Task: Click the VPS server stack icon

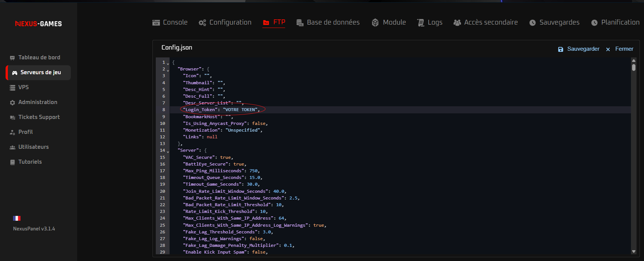Action: pos(12,88)
